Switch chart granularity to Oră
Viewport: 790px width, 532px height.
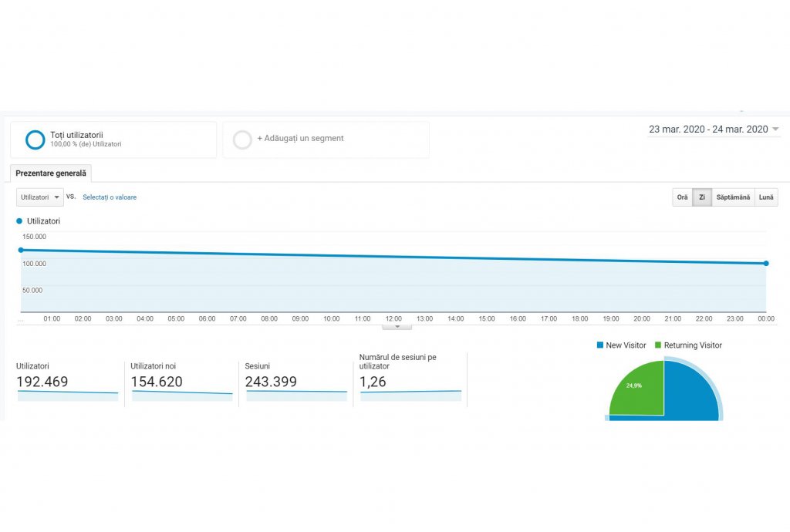pyautogui.click(x=682, y=197)
